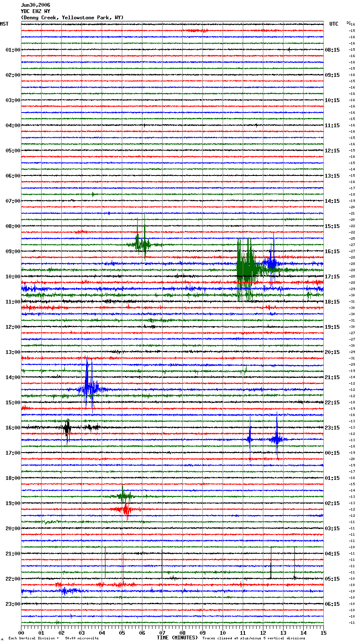This screenshot has width=357, height=644.
Task: Click the '20:15' UTC time label
Action: (332, 352)
